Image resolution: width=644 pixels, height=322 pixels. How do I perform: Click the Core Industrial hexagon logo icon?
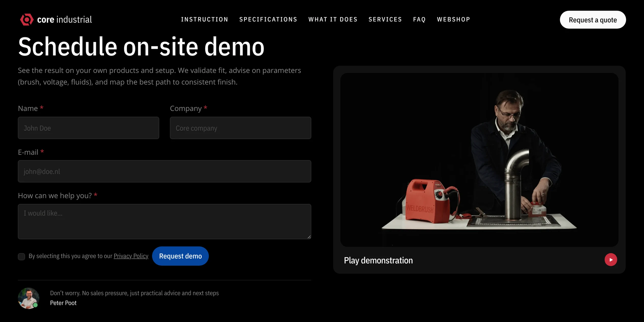27,20
